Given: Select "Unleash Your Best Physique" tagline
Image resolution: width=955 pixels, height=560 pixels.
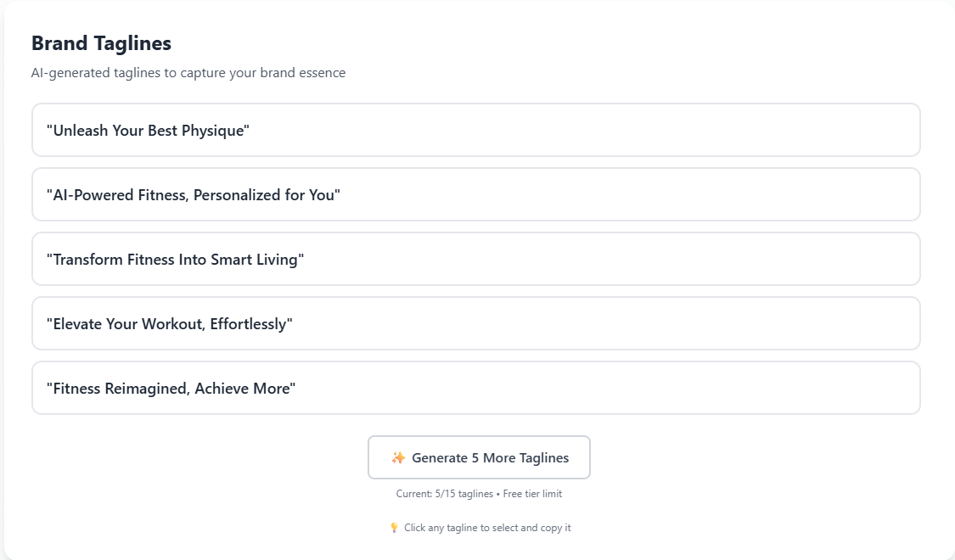Looking at the screenshot, I should click(475, 130).
